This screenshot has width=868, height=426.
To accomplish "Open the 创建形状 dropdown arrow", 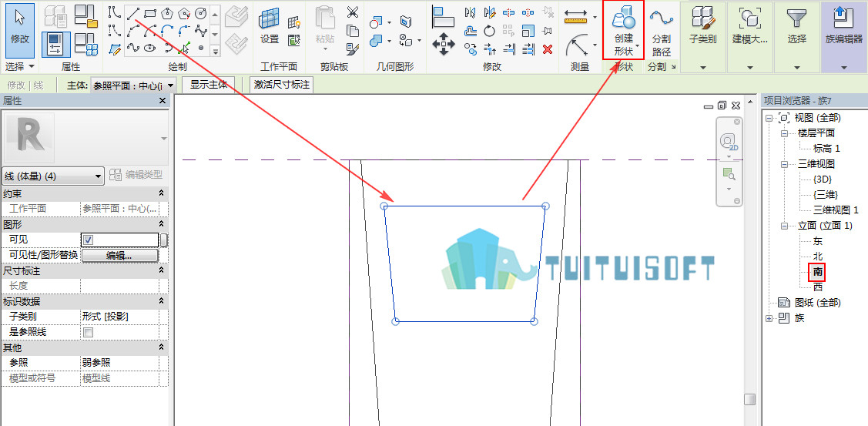I will tap(638, 45).
